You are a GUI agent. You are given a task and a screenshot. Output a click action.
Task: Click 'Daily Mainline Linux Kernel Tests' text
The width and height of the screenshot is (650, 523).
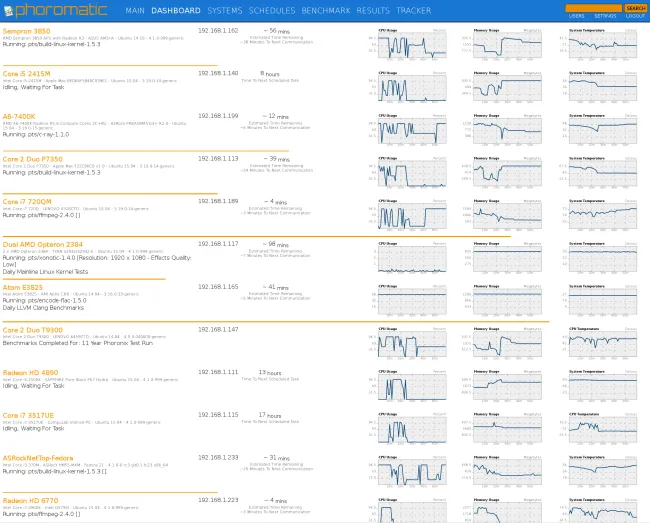45,272
